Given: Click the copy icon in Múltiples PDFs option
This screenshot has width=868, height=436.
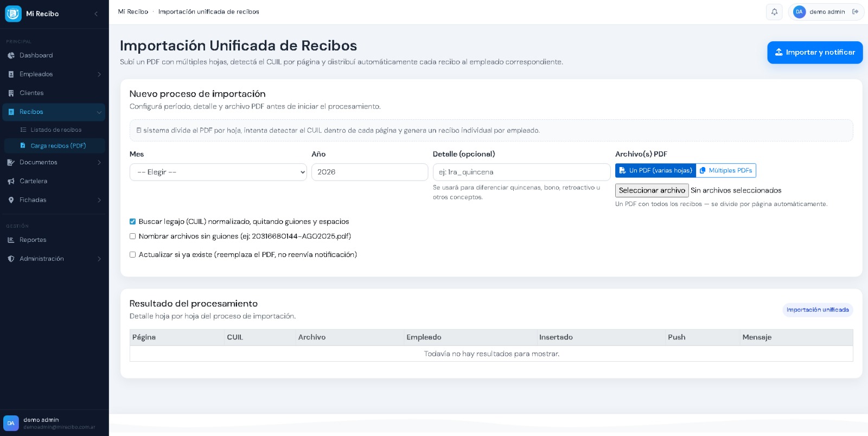Looking at the screenshot, I should (x=703, y=170).
